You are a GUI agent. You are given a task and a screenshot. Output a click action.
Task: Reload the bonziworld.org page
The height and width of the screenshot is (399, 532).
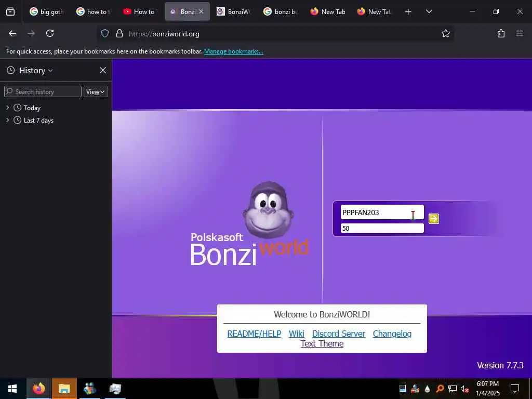tap(50, 33)
